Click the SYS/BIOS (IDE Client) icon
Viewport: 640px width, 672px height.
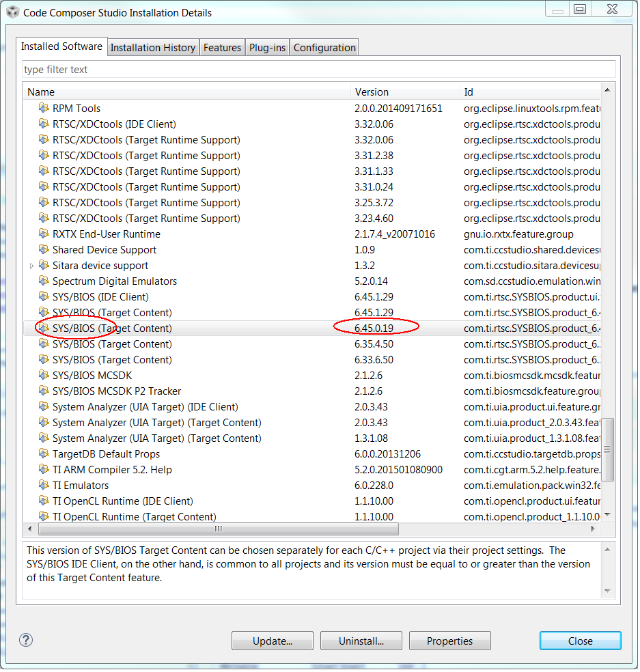pos(44,297)
